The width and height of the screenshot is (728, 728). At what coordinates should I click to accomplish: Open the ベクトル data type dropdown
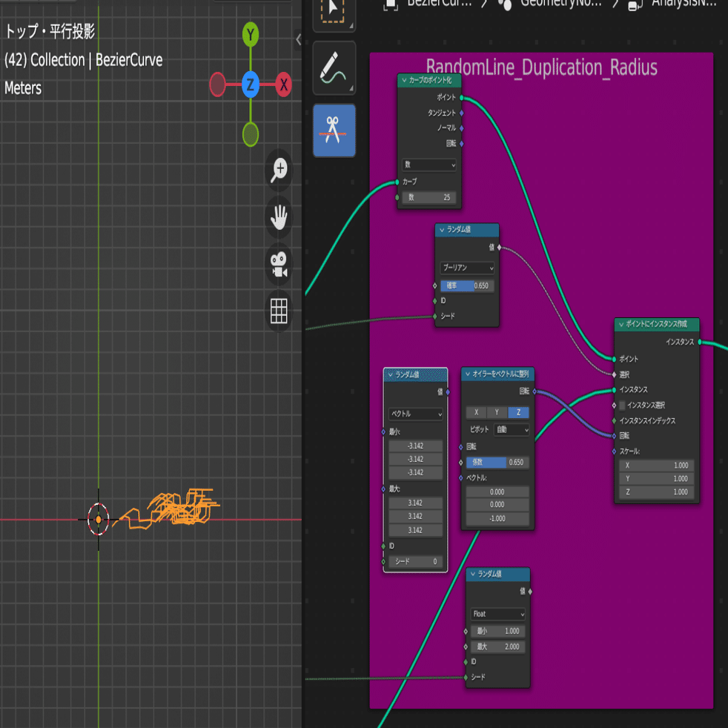point(416,414)
